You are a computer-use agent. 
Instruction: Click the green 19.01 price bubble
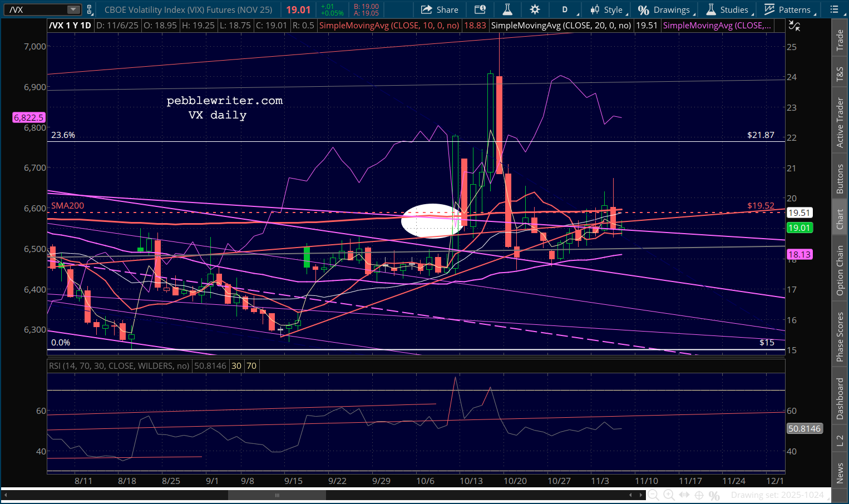pos(799,228)
